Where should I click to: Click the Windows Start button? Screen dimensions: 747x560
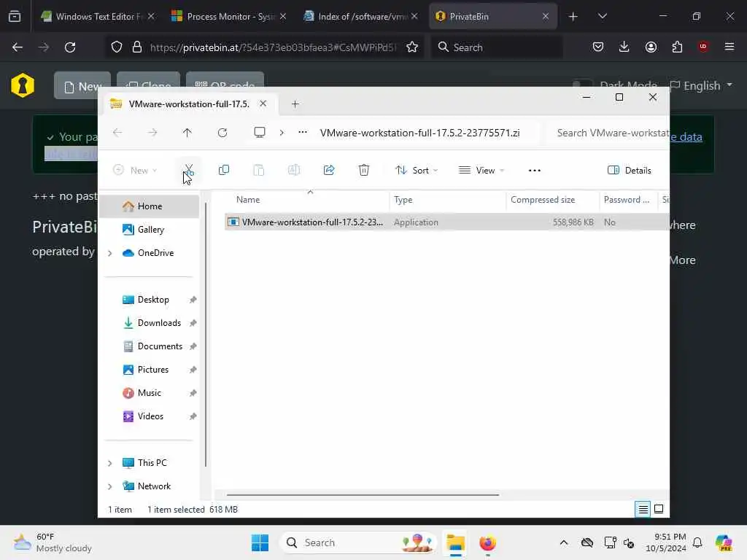point(260,542)
